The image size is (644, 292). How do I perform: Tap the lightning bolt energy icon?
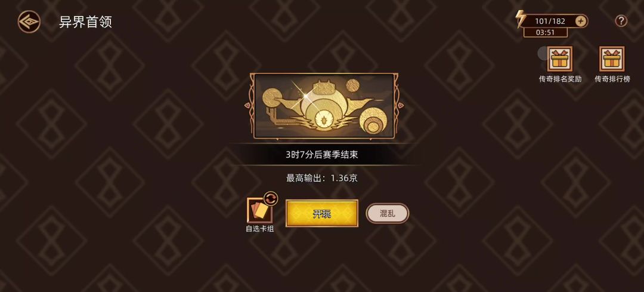pos(521,19)
